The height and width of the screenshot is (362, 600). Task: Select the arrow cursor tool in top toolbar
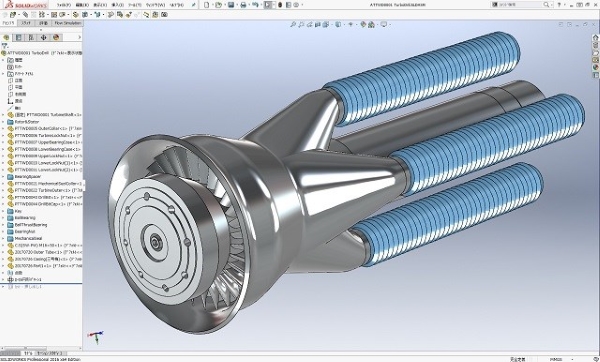267,5
